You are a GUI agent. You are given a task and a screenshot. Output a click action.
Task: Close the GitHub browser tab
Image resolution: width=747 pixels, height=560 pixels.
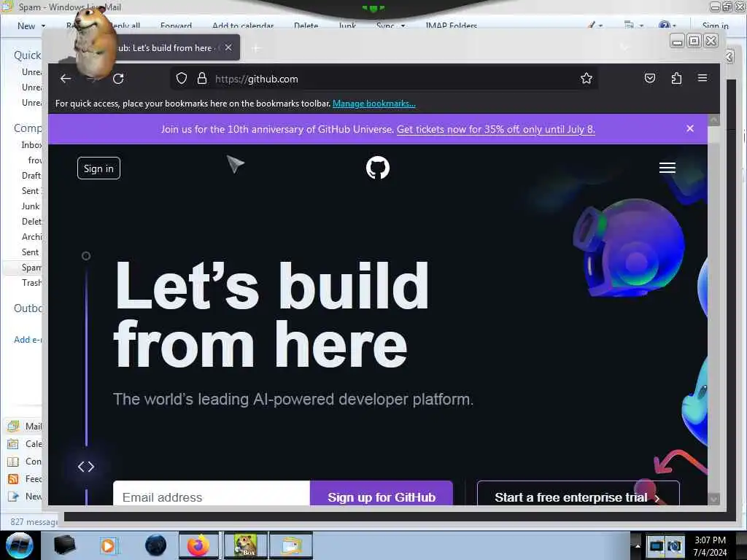pyautogui.click(x=228, y=47)
